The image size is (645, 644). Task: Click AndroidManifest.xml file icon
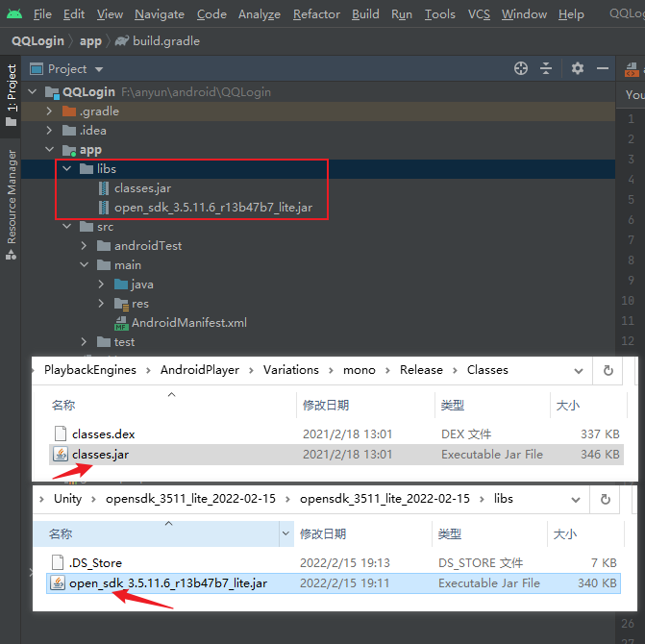pos(121,323)
